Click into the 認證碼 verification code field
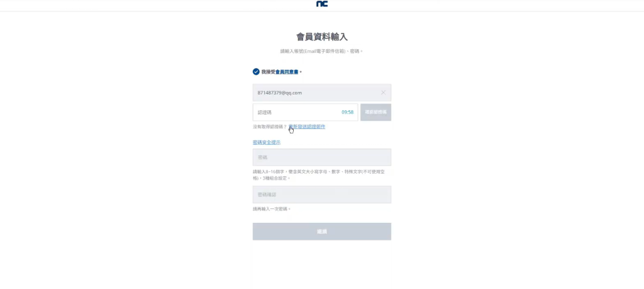This screenshot has width=644, height=289. [305, 112]
